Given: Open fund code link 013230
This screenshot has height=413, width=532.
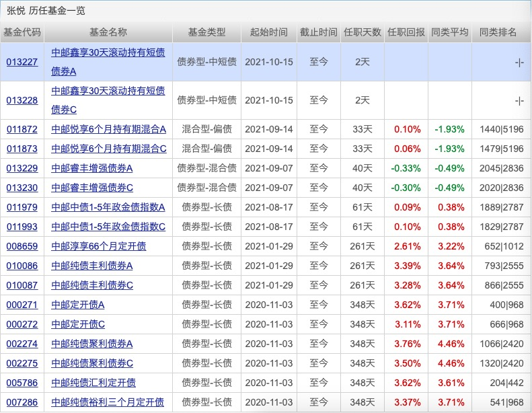Looking at the screenshot, I should 22,188.
